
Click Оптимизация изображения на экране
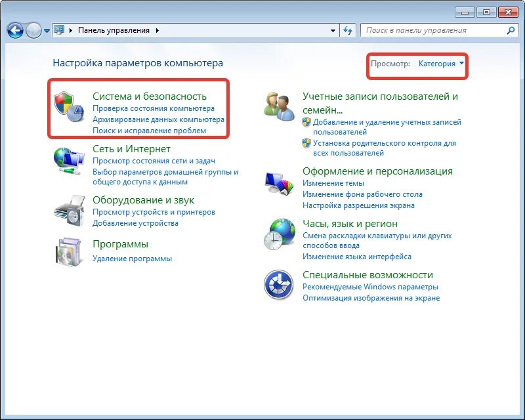[371, 298]
